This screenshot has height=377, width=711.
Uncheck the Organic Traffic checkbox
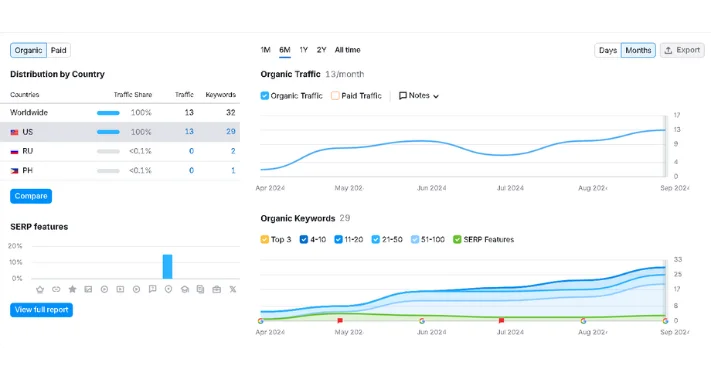point(265,96)
